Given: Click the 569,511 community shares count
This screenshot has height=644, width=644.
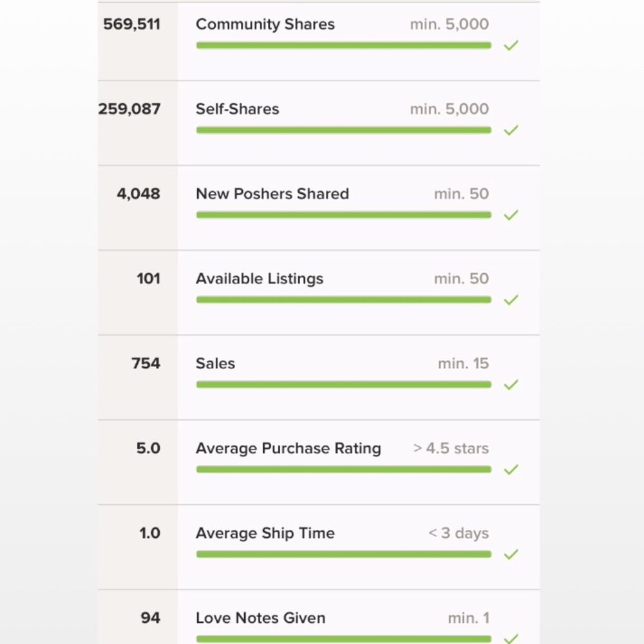Looking at the screenshot, I should [x=131, y=24].
